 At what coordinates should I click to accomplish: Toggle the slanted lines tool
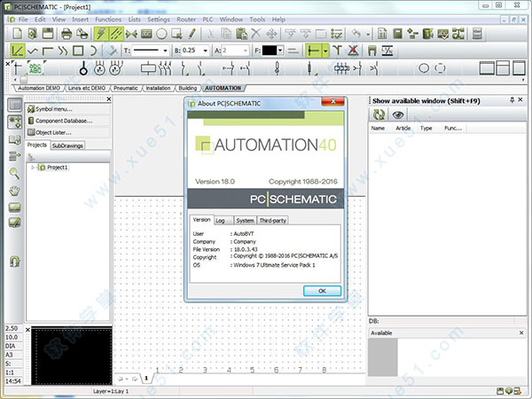click(x=116, y=34)
